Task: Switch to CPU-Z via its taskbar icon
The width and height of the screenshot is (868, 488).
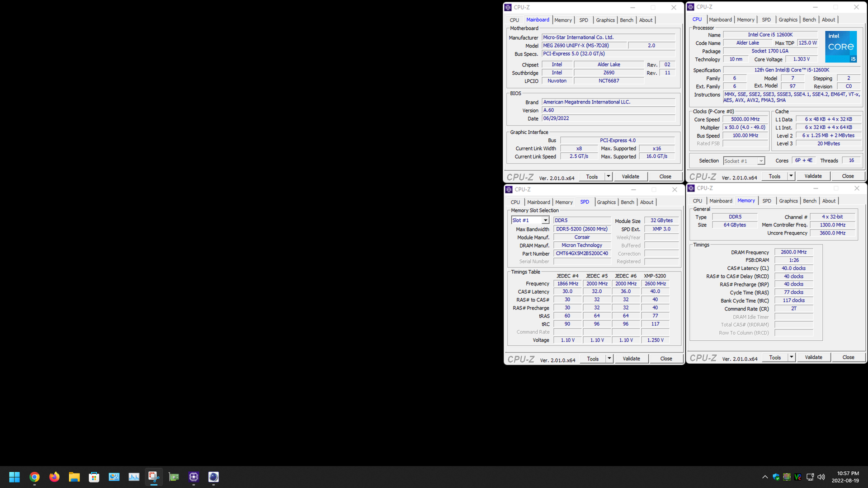Action: [193, 477]
